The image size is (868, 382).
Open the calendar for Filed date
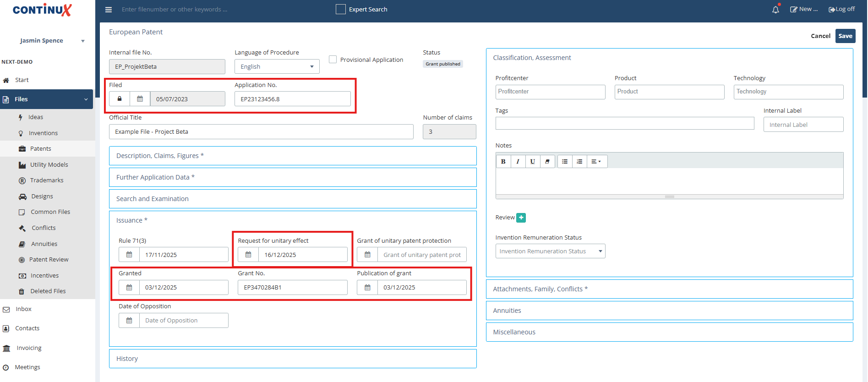click(140, 99)
